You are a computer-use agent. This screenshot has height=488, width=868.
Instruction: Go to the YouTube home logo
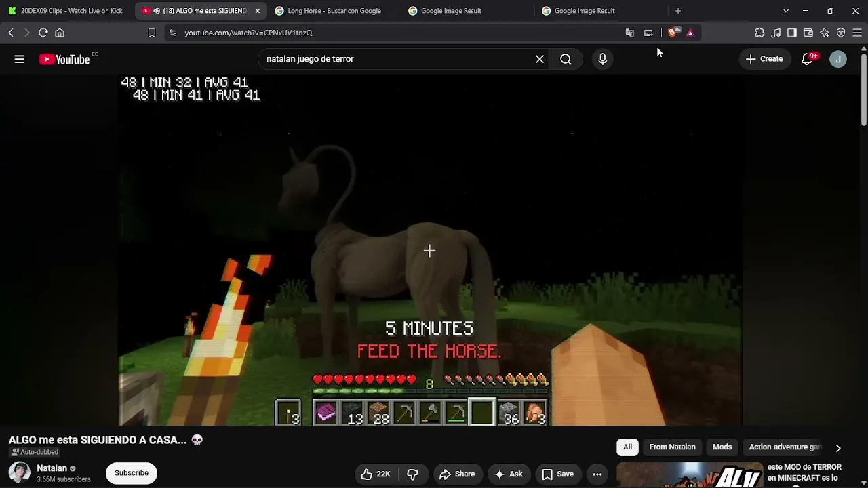64,59
